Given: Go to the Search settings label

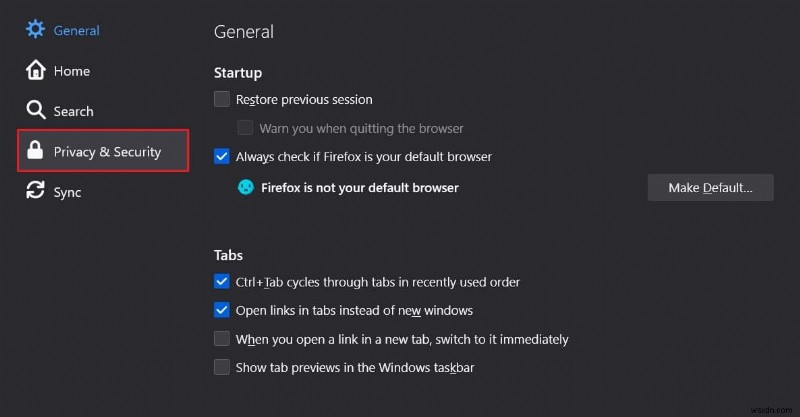Looking at the screenshot, I should tap(74, 111).
